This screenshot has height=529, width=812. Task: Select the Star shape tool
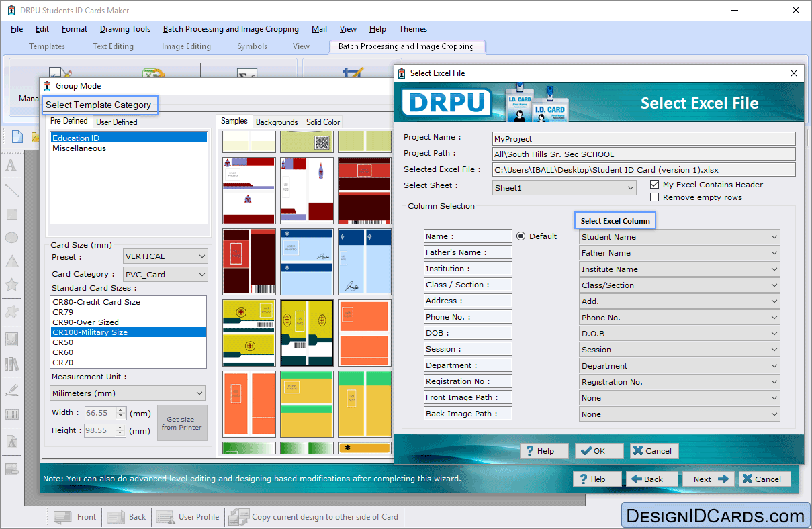(11, 285)
